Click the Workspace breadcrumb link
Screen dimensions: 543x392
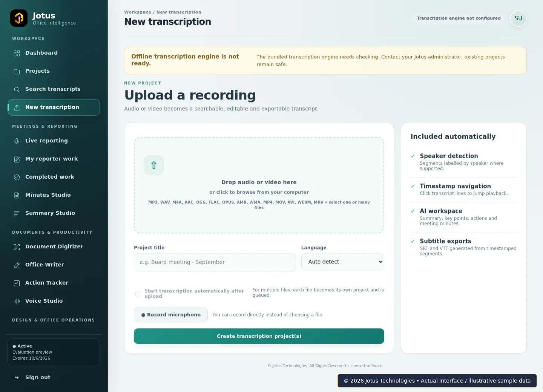click(138, 12)
